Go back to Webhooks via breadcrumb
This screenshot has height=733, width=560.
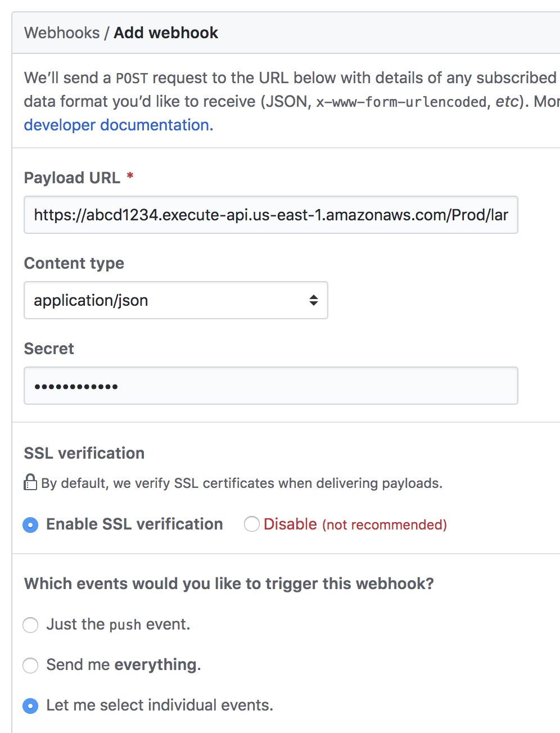click(62, 33)
